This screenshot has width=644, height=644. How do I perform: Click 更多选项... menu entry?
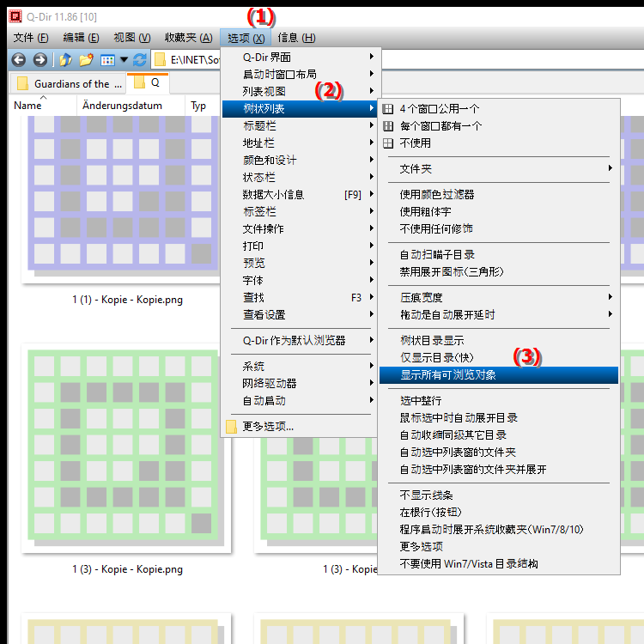[x=300, y=426]
